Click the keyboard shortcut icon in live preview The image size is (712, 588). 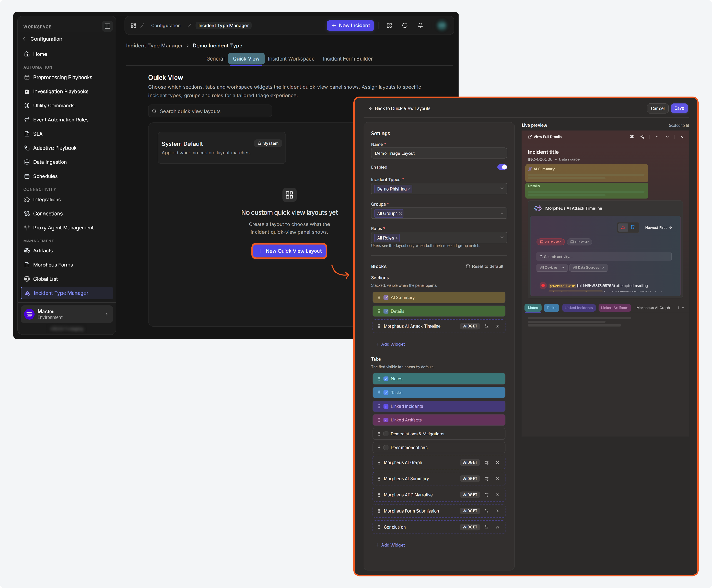[632, 137]
